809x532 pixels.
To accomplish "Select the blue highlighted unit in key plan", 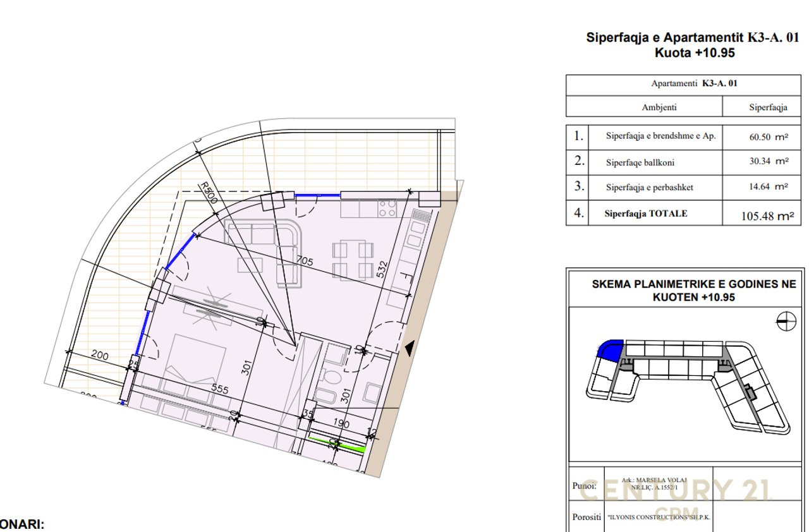I will (x=610, y=350).
